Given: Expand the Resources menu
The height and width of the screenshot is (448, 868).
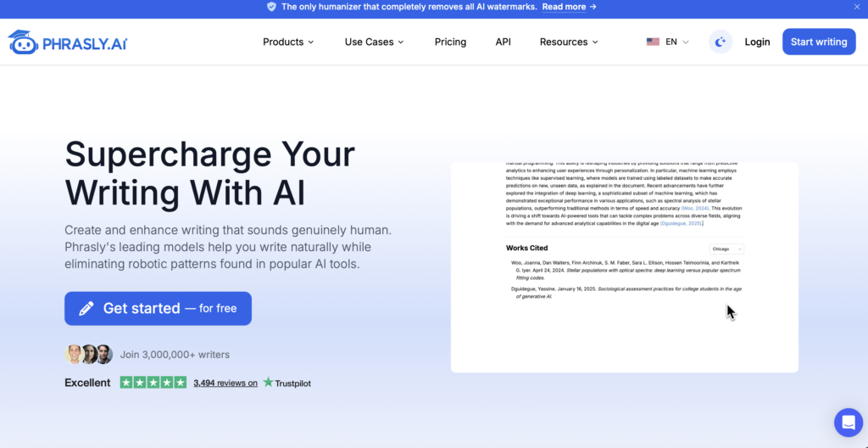Looking at the screenshot, I should (569, 42).
